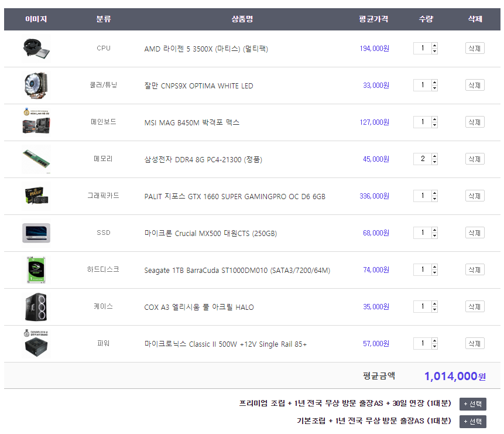Image resolution: width=504 pixels, height=434 pixels.
Task: Increase quantity of the 파워 row
Action: click(x=434, y=340)
